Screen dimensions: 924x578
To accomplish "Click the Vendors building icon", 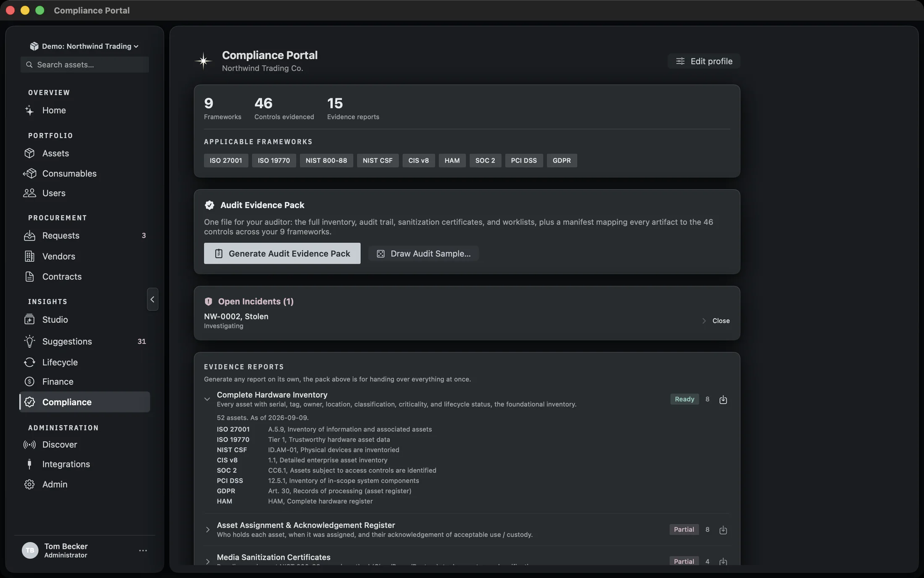I will click(29, 256).
